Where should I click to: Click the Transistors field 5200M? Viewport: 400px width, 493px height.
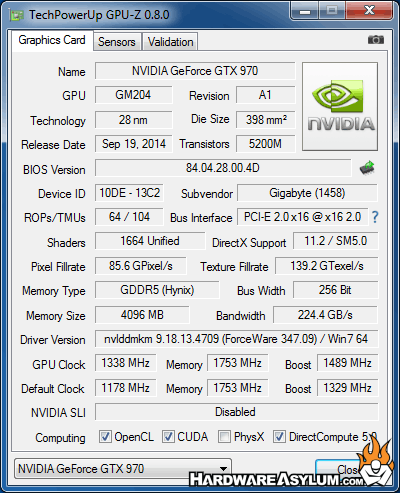[266, 144]
